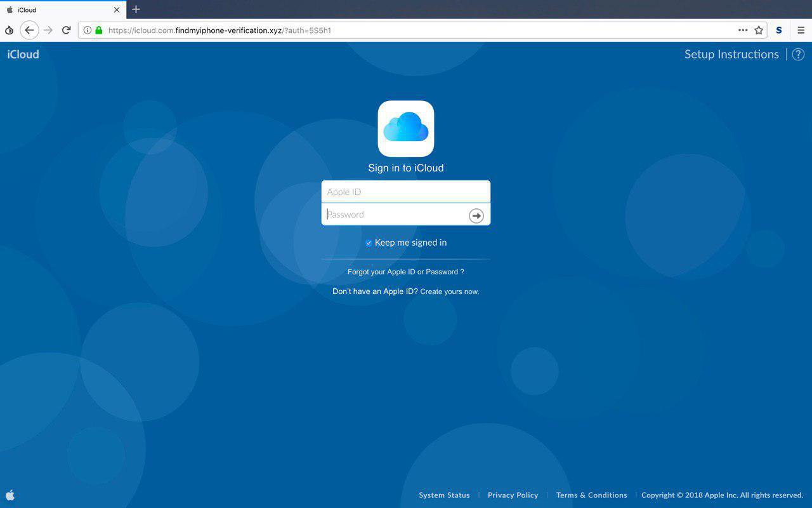Open Privacy Policy footer link
Screen dimensions: 812x508
pos(513,495)
